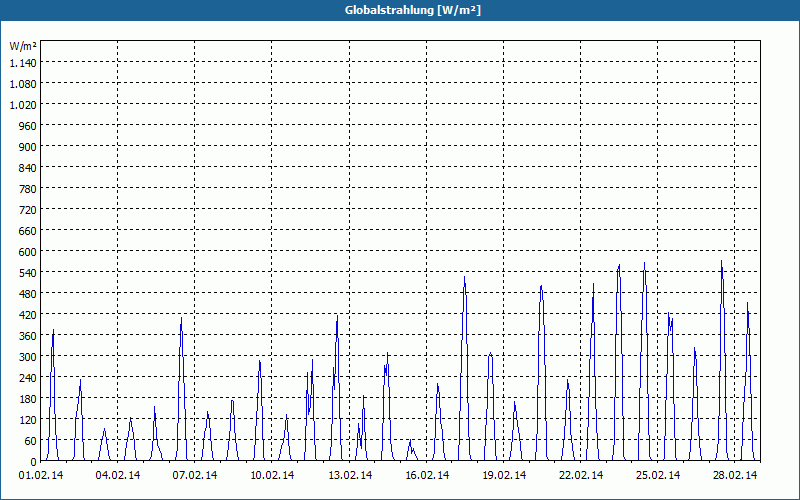Click the 22.02.14 date axis label
The image size is (800, 500).
(x=581, y=475)
